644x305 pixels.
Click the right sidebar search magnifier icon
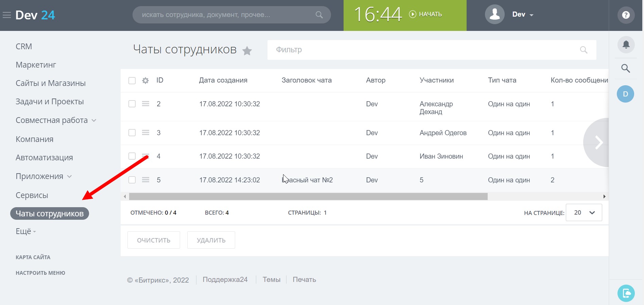coord(626,68)
